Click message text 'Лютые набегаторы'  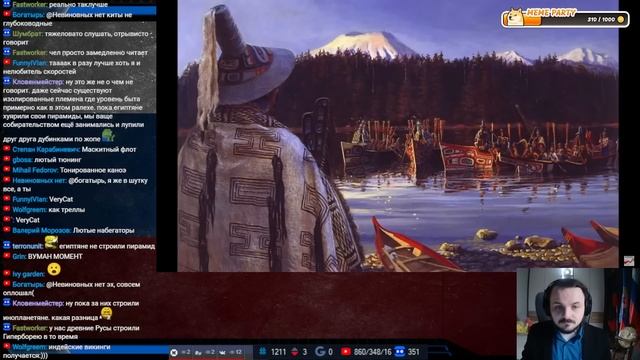coord(104,230)
